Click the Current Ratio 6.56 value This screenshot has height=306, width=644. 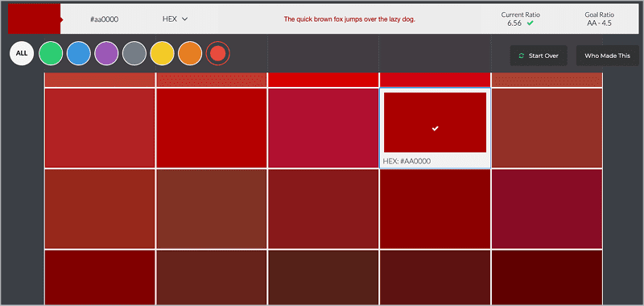click(514, 23)
